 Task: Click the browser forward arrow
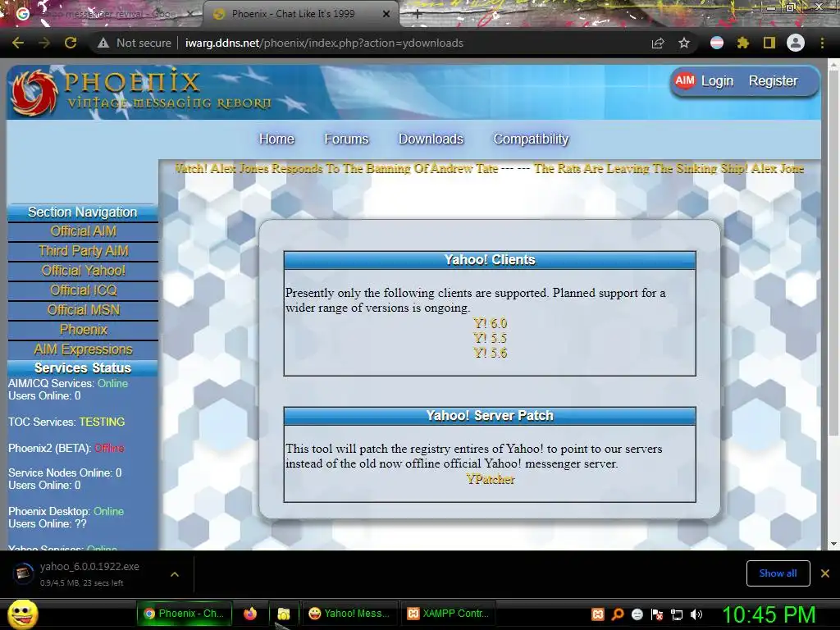[44, 43]
